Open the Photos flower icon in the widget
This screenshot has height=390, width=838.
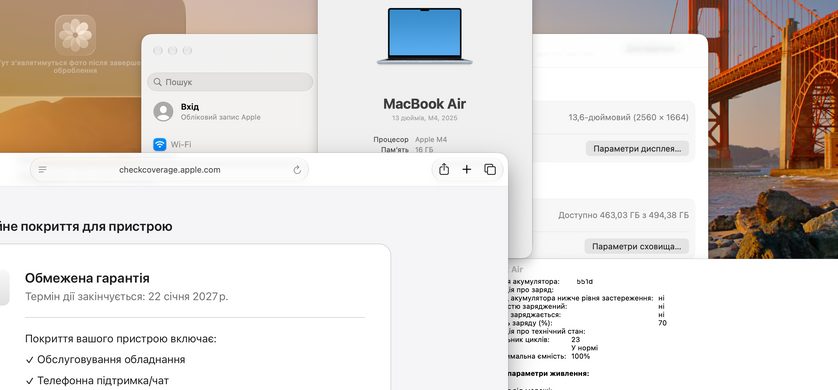click(75, 35)
